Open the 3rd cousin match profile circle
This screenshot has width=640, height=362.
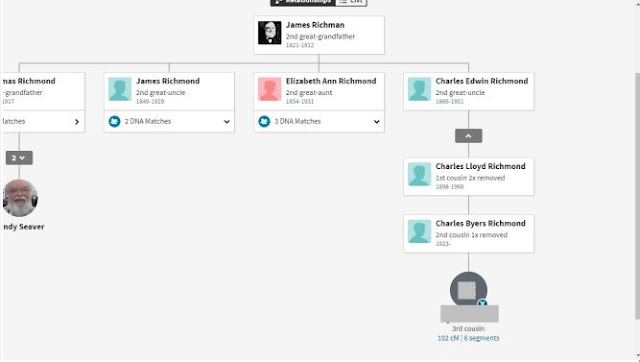468,290
